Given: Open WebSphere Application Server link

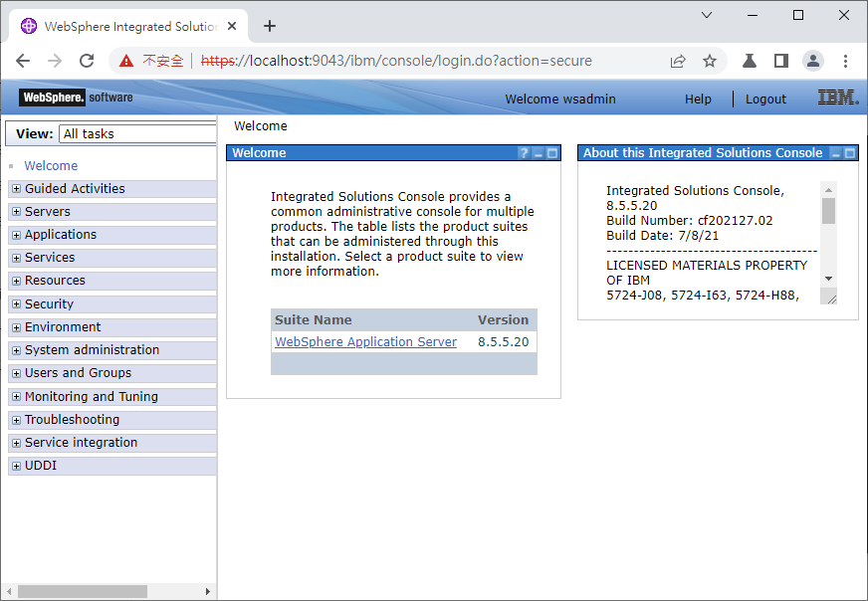Looking at the screenshot, I should click(x=366, y=342).
